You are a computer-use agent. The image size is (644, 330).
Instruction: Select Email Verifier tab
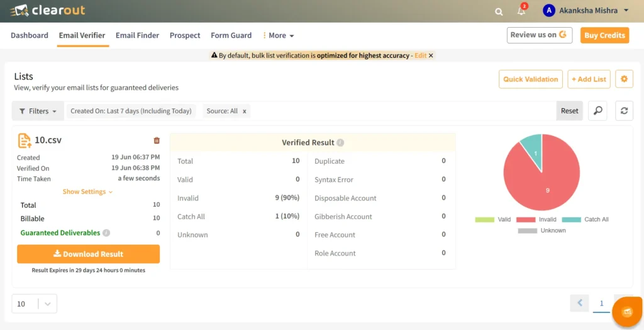tap(82, 35)
